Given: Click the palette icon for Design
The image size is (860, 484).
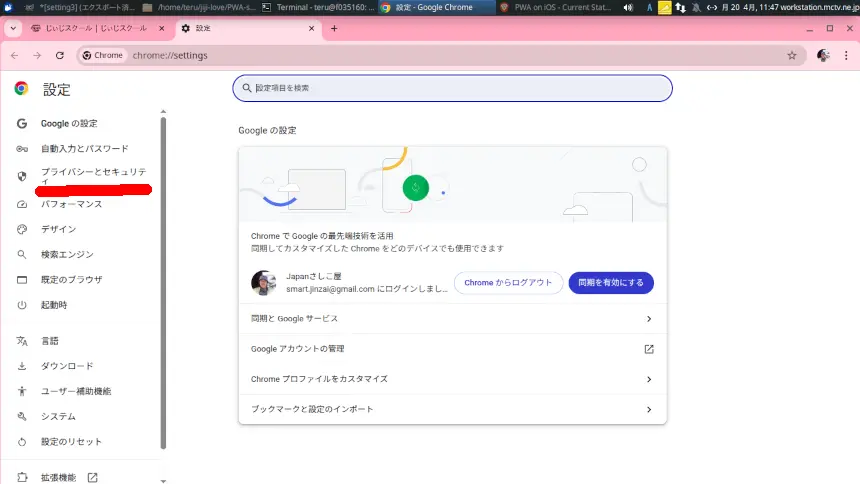Looking at the screenshot, I should [x=22, y=229].
